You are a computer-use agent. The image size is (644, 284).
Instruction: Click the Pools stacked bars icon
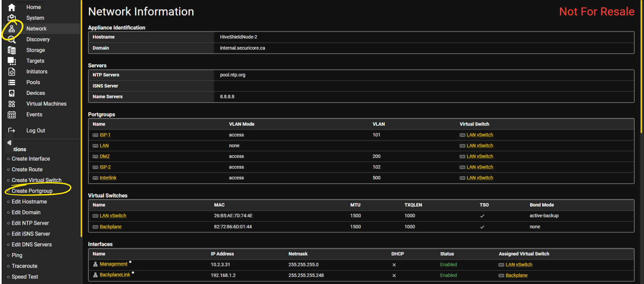pos(12,82)
